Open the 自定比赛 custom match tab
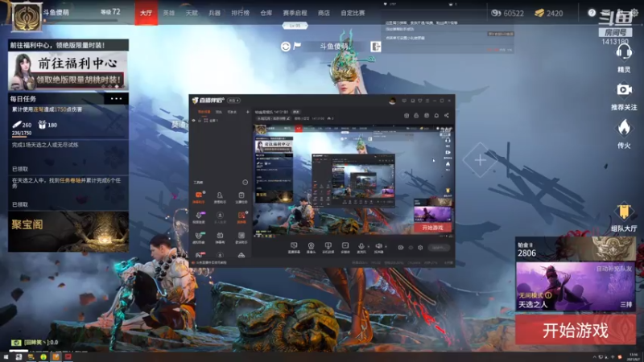Screen dimensions: 644x362 pos(353,13)
